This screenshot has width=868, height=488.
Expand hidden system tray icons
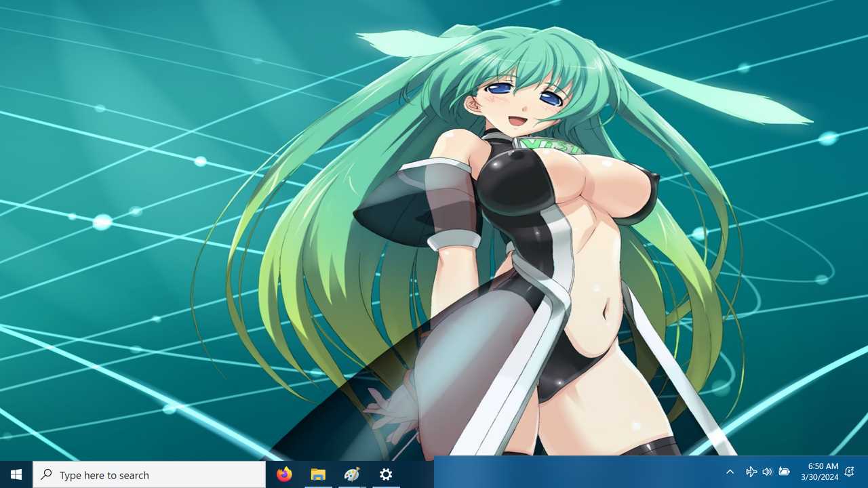730,472
